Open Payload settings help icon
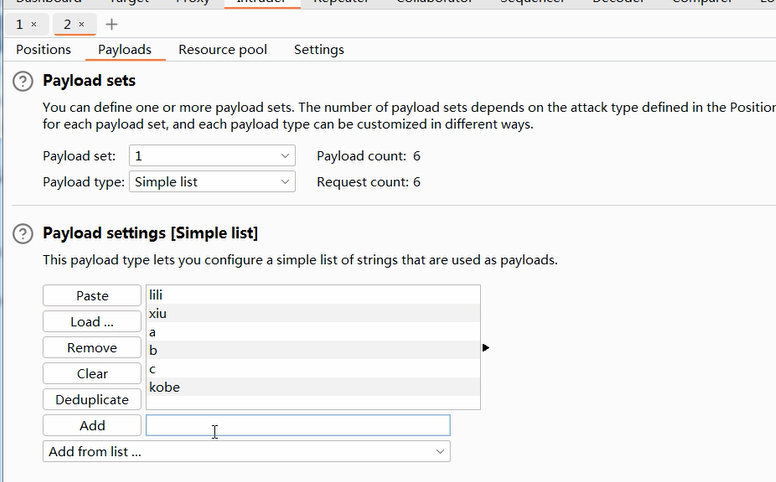 [22, 233]
